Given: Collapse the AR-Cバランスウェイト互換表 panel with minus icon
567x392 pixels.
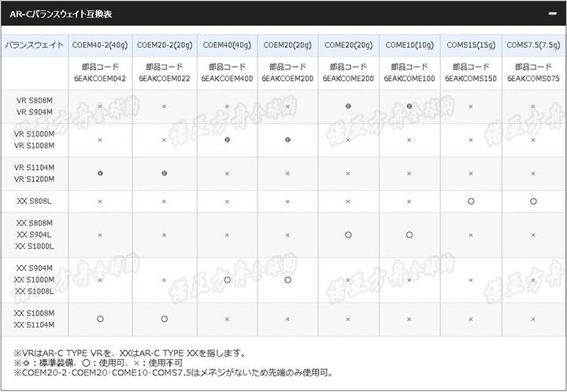Looking at the screenshot, I should pos(552,13).
